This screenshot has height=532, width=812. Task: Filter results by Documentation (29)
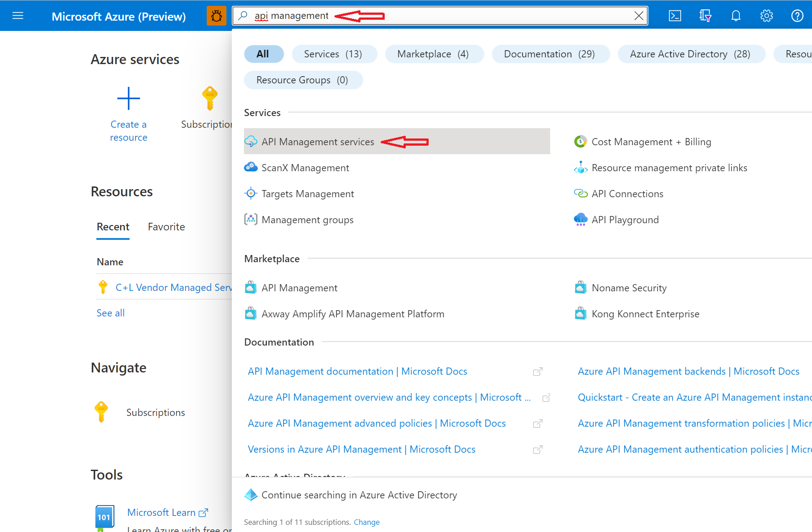pos(551,54)
